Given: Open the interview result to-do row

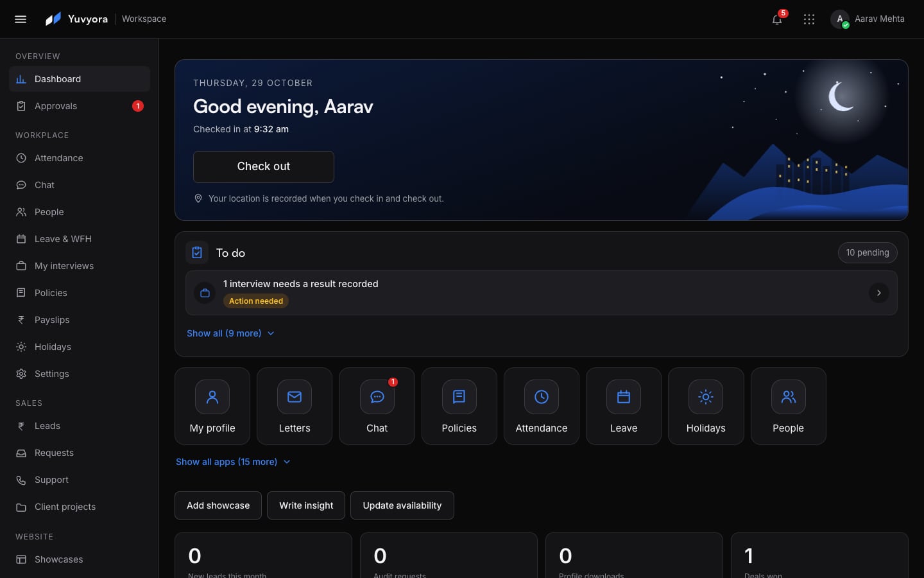Looking at the screenshot, I should [542, 293].
